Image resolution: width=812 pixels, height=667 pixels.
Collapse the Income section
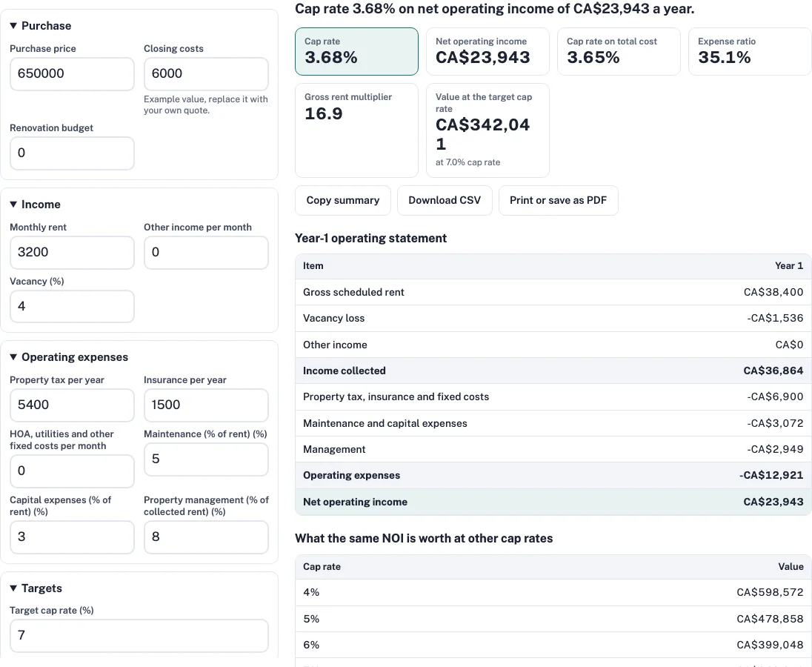click(x=36, y=205)
